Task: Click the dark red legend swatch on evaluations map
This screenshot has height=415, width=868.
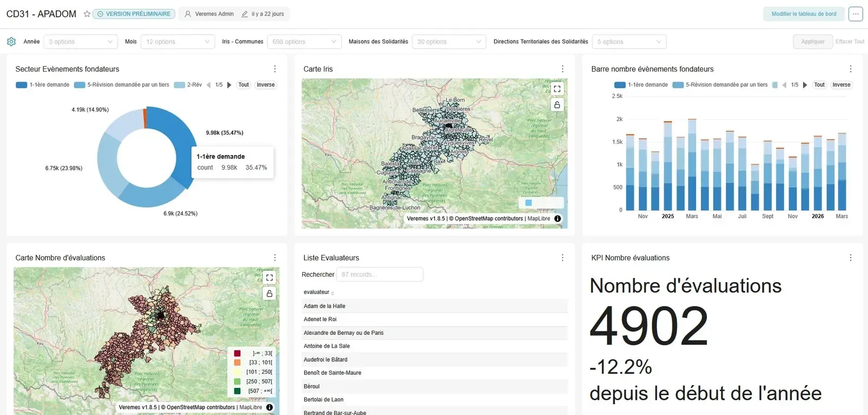Action: 237,354
